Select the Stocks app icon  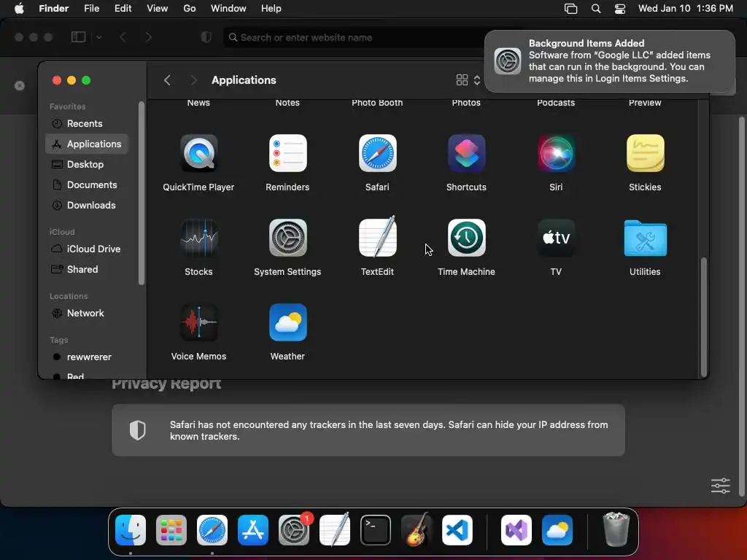198,238
